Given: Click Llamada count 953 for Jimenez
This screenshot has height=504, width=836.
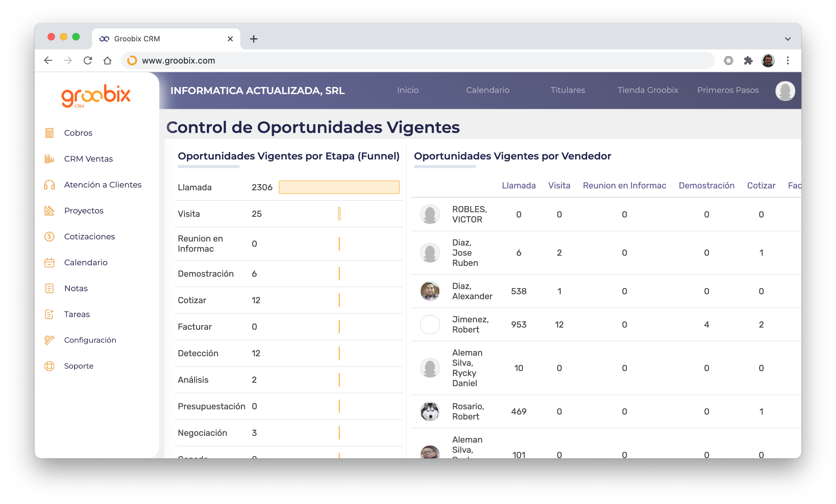Looking at the screenshot, I should pyautogui.click(x=518, y=324).
